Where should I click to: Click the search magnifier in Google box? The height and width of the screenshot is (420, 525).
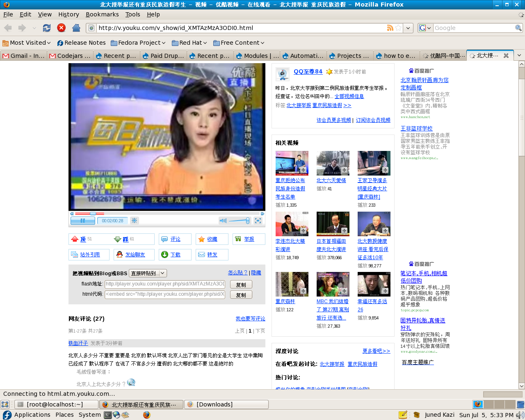518,28
